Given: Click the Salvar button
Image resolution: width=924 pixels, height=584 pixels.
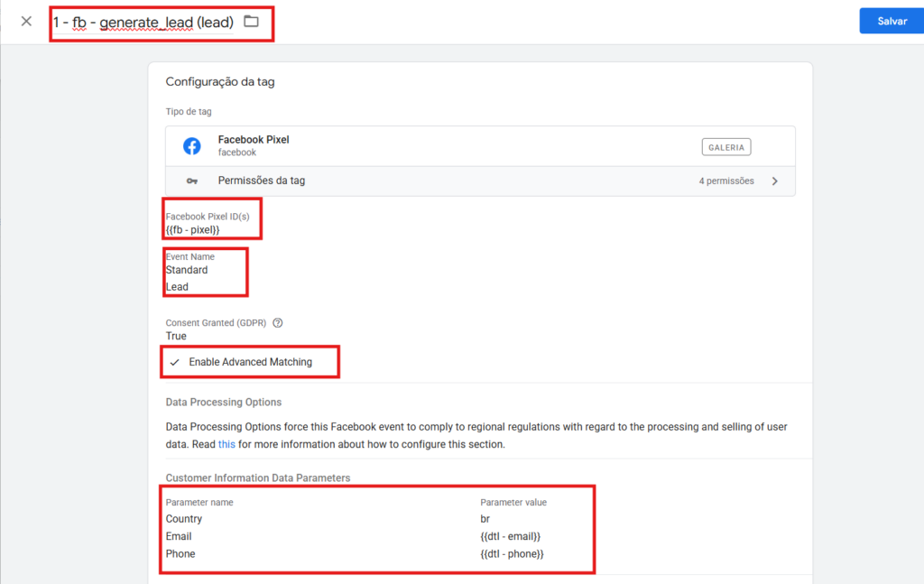Looking at the screenshot, I should coord(892,22).
